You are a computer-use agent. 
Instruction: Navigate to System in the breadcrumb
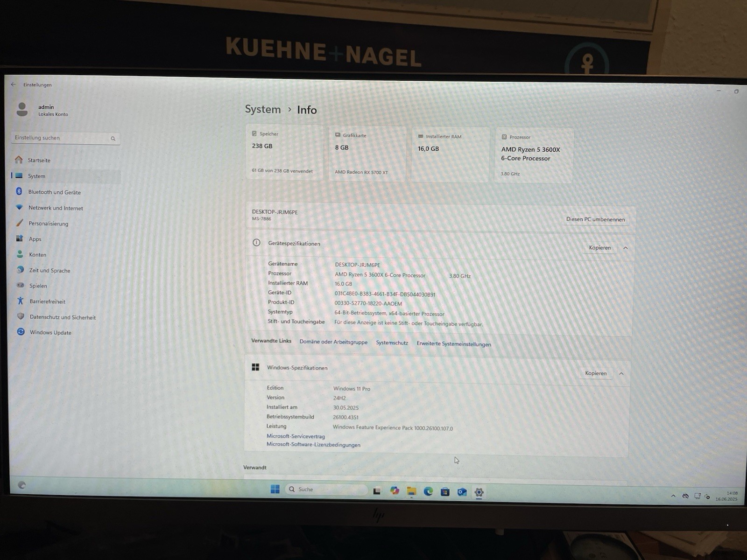263,109
